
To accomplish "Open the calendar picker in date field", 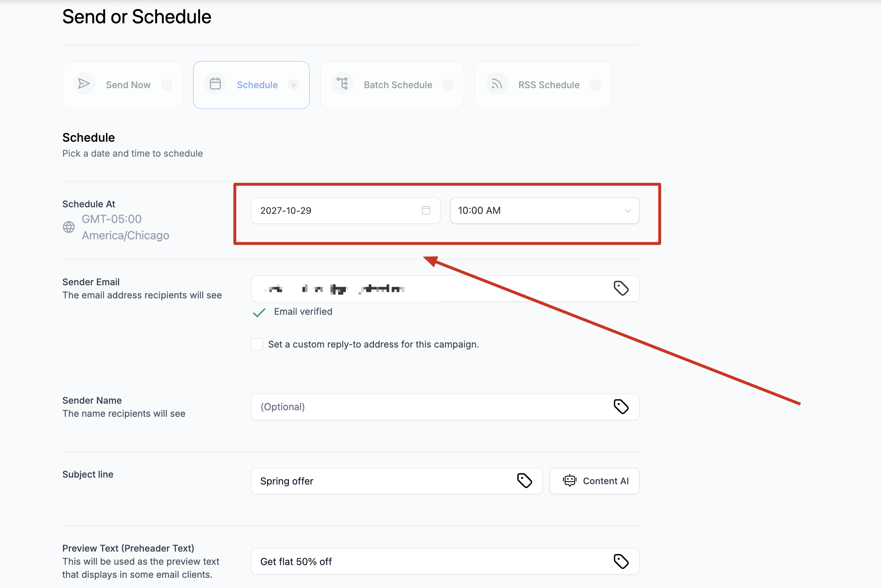I will coord(426,210).
